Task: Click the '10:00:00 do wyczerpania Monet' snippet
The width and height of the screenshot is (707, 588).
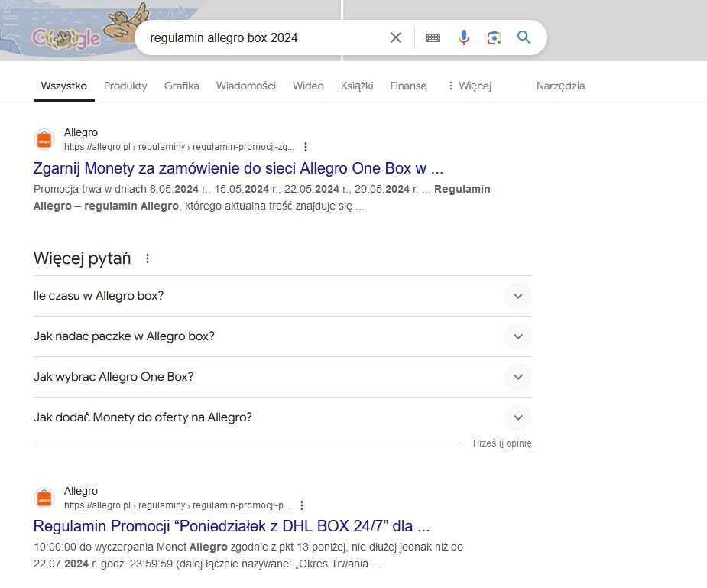Action: (248, 556)
